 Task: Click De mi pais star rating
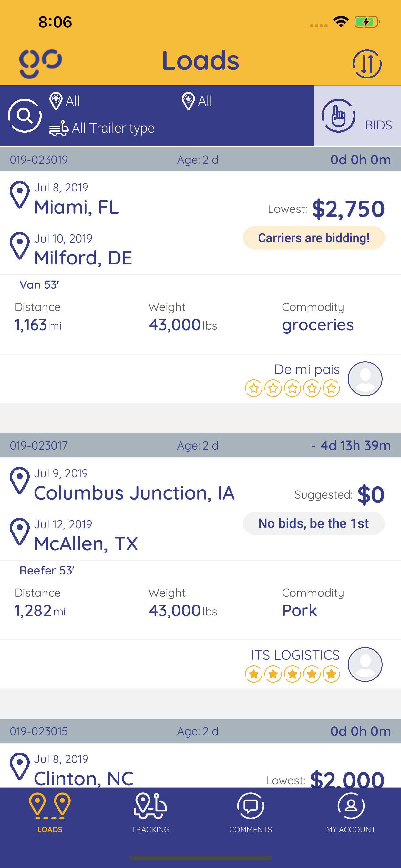pyautogui.click(x=292, y=388)
